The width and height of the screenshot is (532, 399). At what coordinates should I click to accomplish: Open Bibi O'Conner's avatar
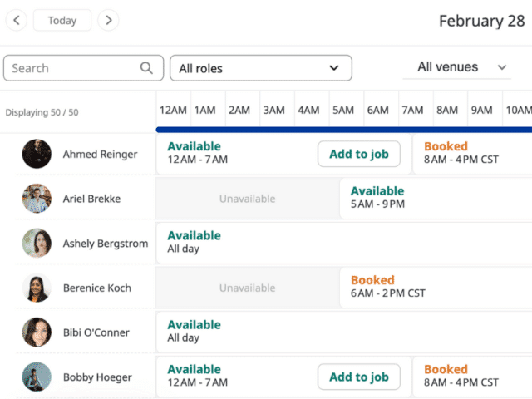click(x=37, y=332)
